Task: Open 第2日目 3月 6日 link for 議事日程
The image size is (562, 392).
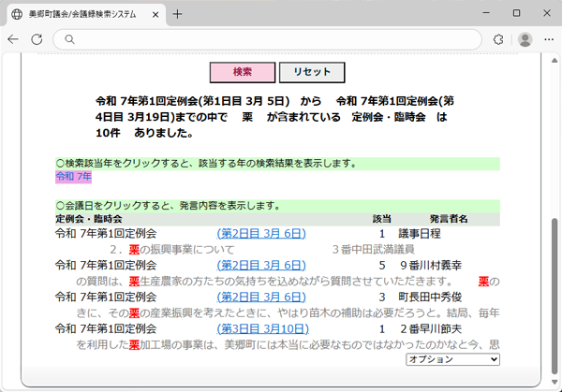Action: 261,234
